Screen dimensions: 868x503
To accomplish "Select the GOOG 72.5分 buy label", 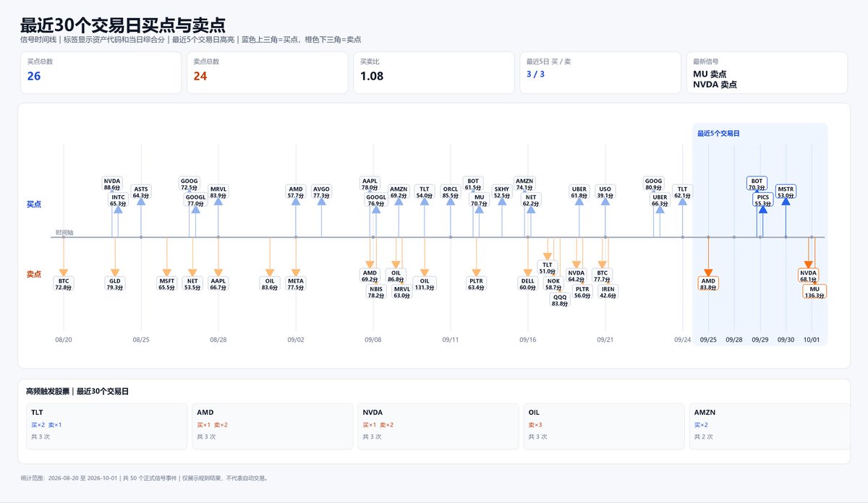I will (190, 184).
